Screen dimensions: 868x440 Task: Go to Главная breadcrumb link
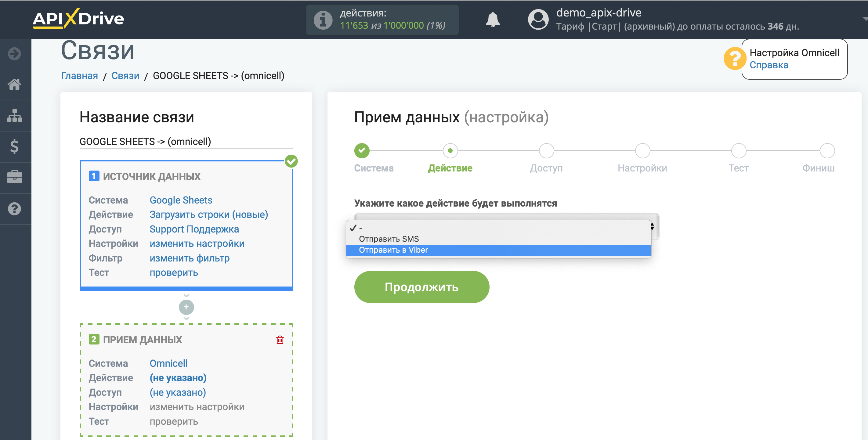(80, 75)
